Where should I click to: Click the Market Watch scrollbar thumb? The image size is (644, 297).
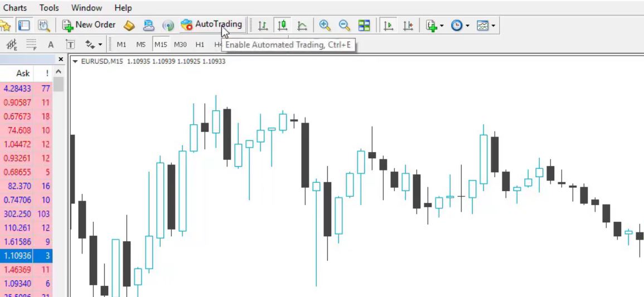[x=59, y=84]
